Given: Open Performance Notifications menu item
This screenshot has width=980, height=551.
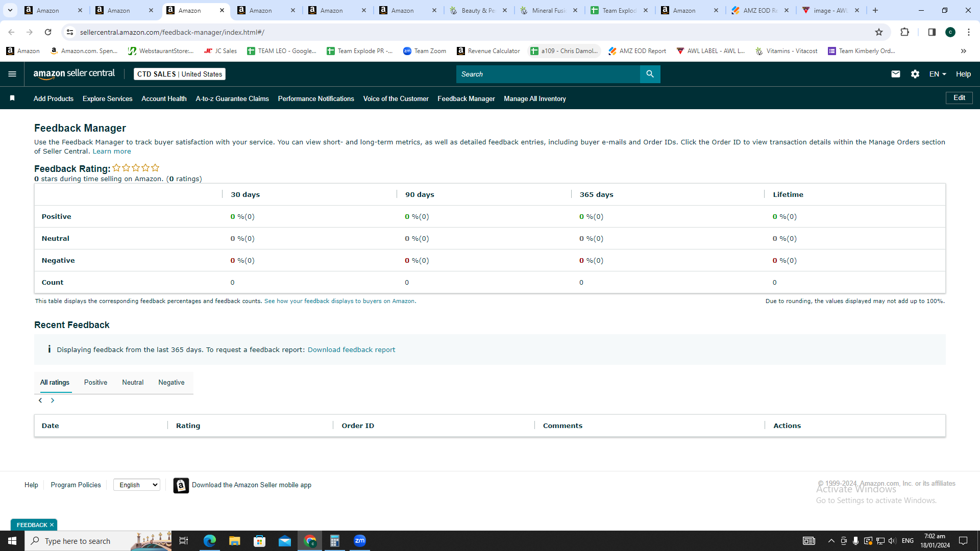Looking at the screenshot, I should [x=316, y=98].
